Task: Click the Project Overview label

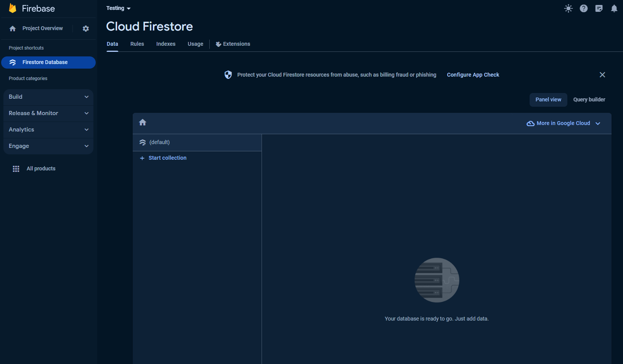Action: tap(43, 28)
